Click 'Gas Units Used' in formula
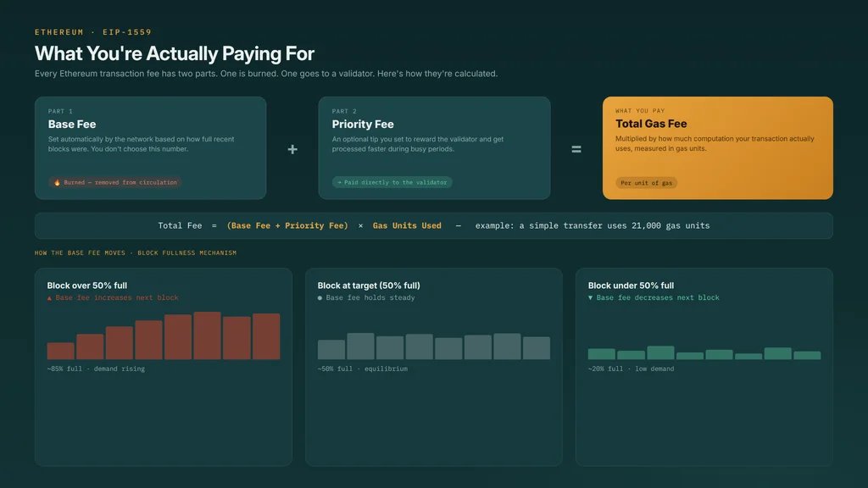The width and height of the screenshot is (868, 488). (x=407, y=225)
